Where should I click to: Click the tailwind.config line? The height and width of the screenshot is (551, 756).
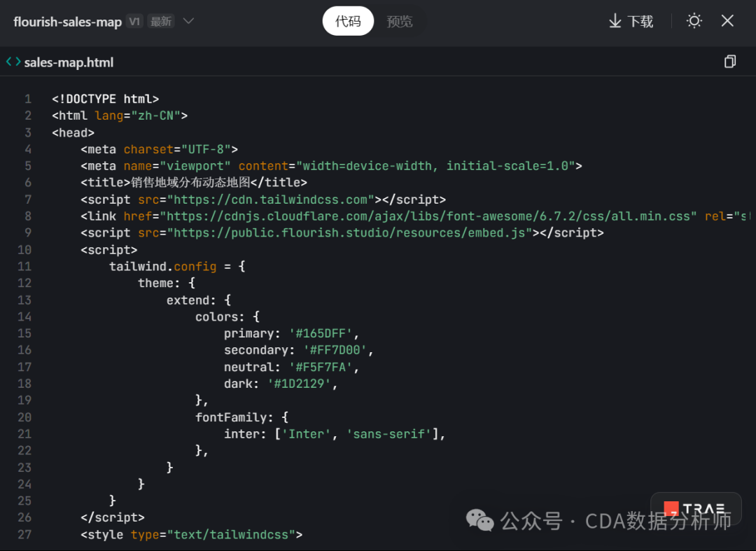tap(177, 267)
